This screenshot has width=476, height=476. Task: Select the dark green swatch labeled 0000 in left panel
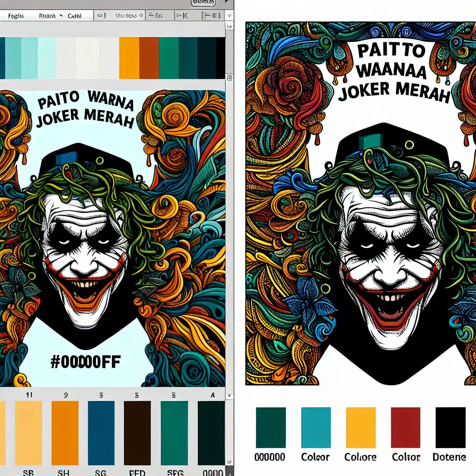[212, 433]
